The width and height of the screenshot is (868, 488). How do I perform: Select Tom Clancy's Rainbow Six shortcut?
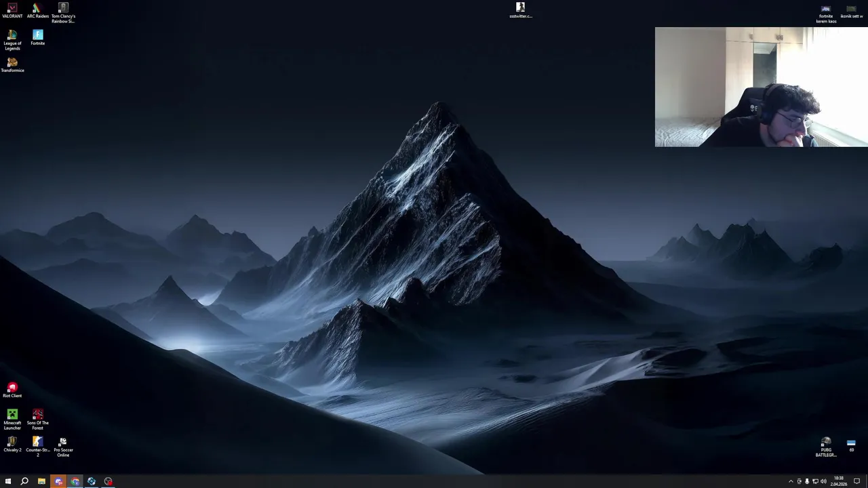[x=63, y=13]
